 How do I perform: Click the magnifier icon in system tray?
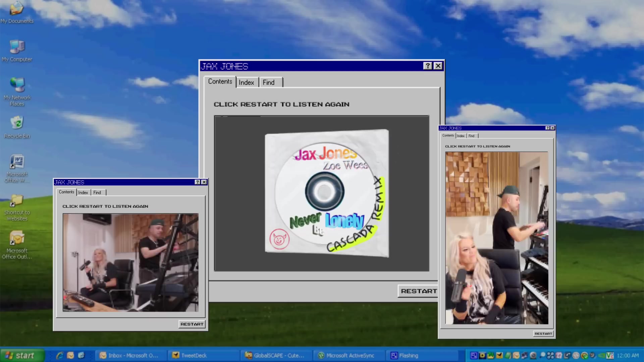tap(542, 356)
